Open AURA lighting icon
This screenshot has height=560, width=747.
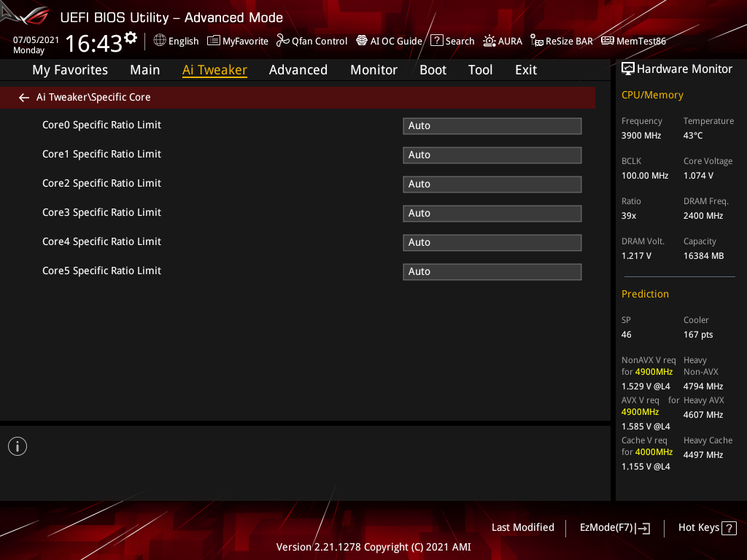coord(489,41)
